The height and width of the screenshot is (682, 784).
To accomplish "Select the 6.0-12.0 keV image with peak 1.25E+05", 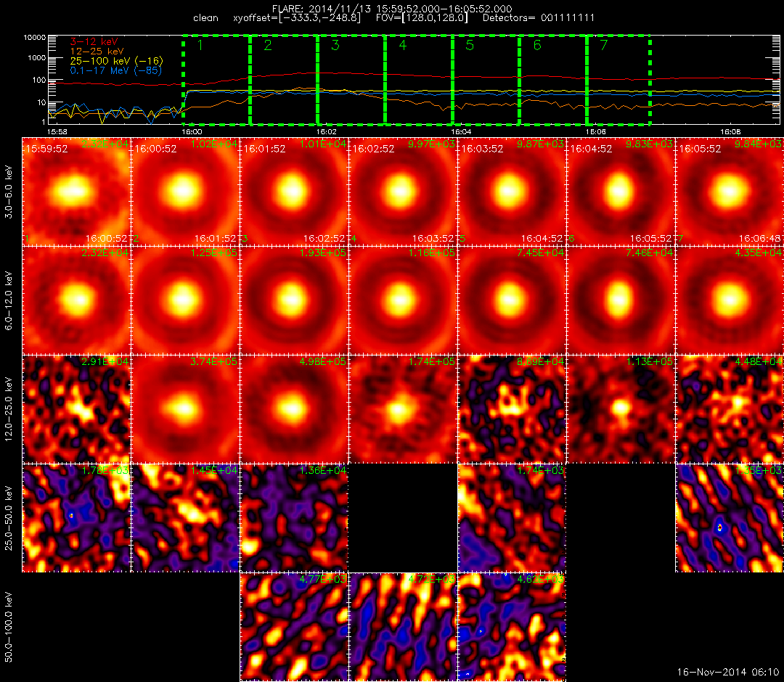I will point(186,301).
